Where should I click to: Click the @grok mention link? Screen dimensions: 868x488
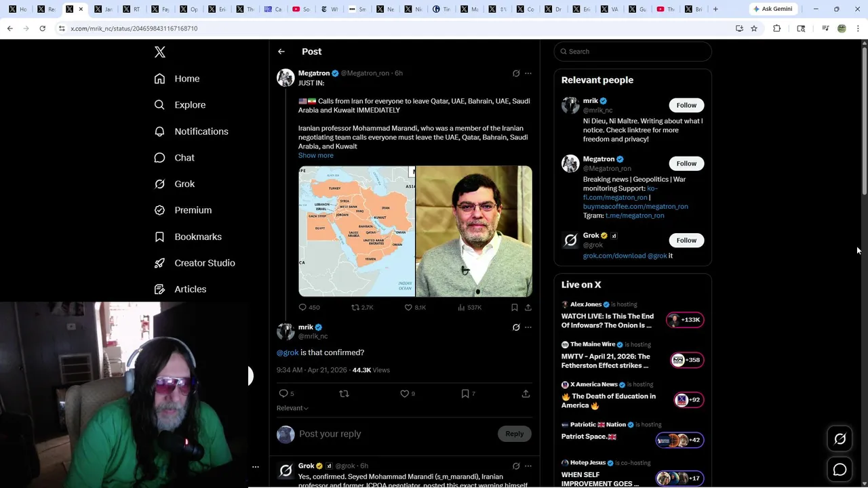pyautogui.click(x=288, y=352)
